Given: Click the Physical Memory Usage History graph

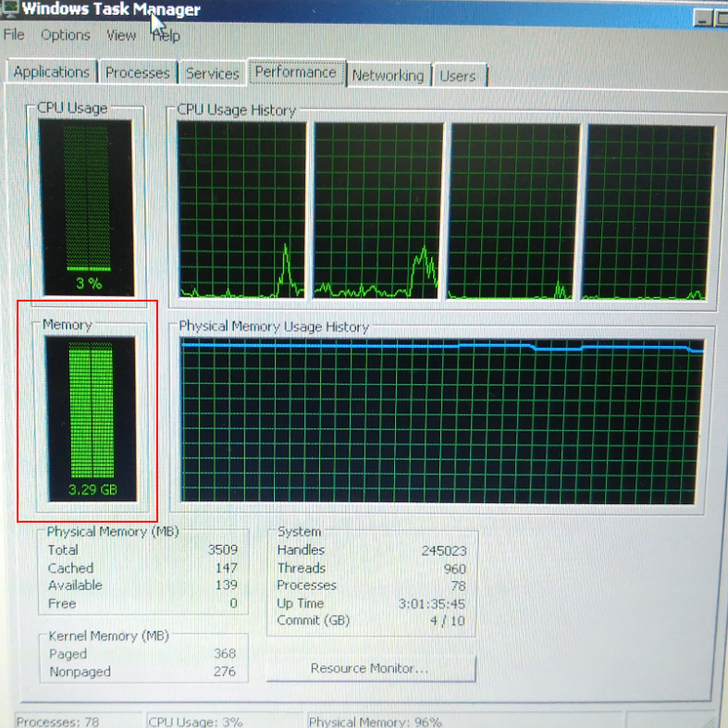Looking at the screenshot, I should [442, 421].
